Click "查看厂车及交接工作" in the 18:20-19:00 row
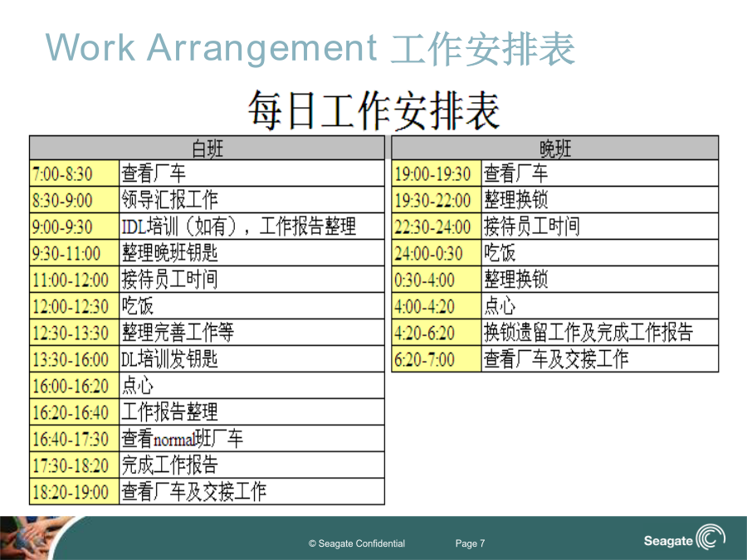The height and width of the screenshot is (560, 747). (251, 492)
